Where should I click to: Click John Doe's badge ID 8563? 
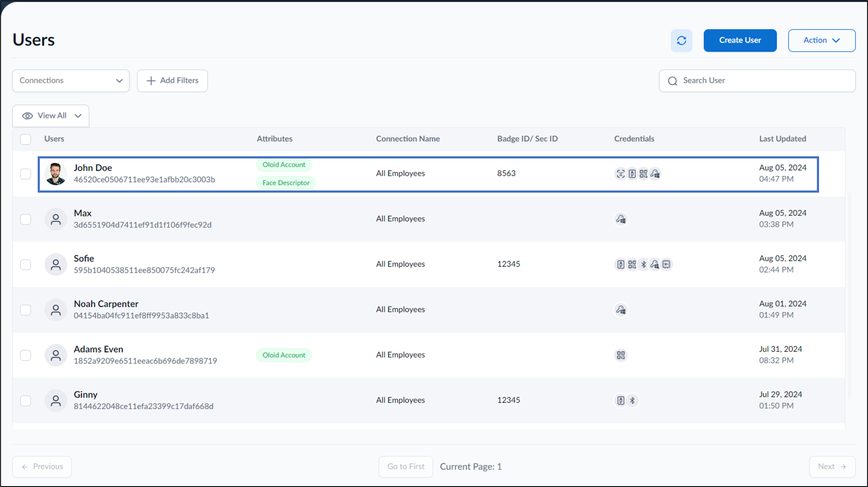click(506, 174)
